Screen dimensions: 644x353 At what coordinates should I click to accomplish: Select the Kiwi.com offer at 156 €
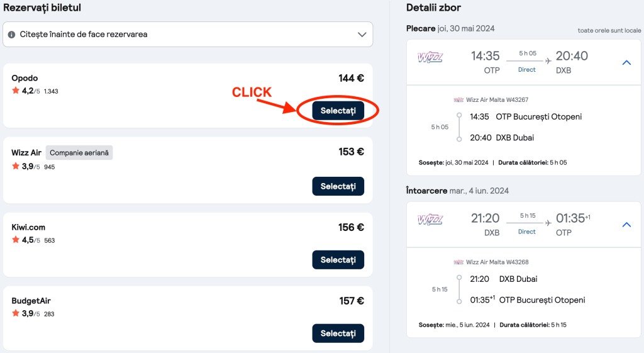click(x=338, y=259)
